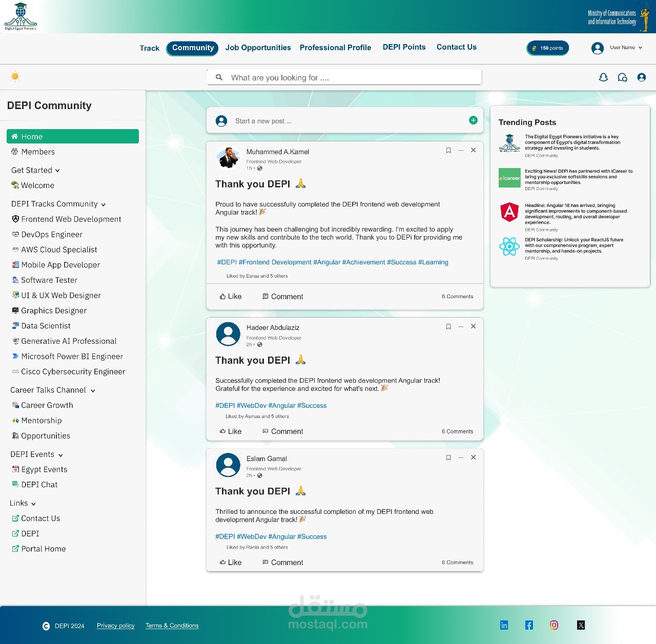This screenshot has height=644, width=656.
Task: Open LinkedIn icon in footer
Action: [x=504, y=625]
